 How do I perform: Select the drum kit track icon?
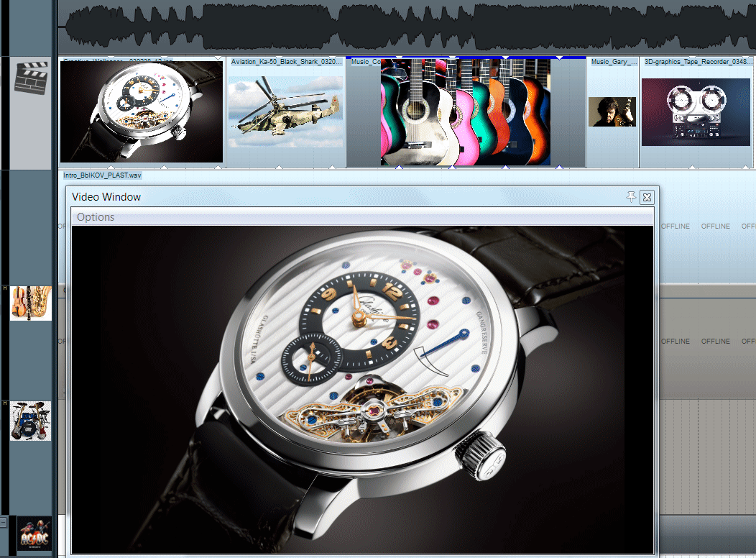coord(31,421)
